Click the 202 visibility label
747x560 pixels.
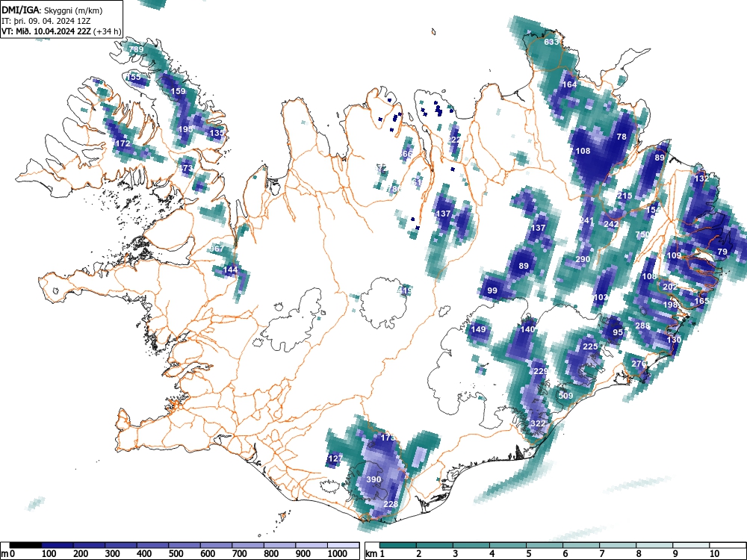pos(670,287)
